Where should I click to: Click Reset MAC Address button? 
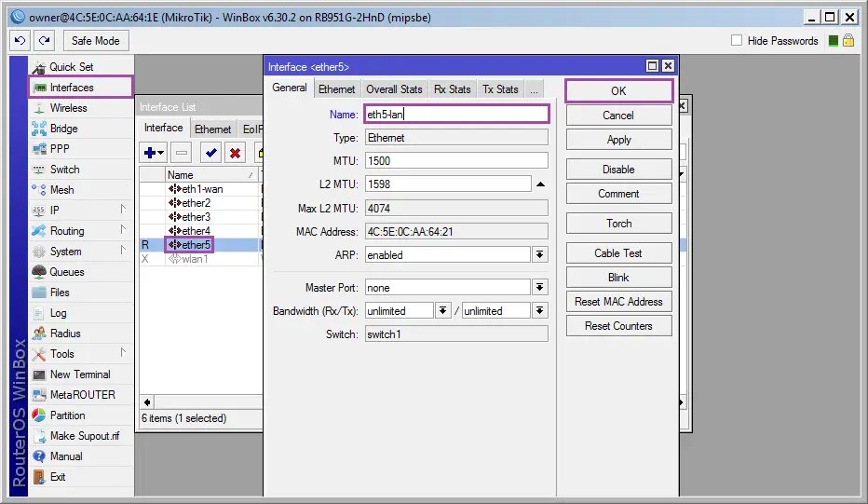tap(619, 302)
